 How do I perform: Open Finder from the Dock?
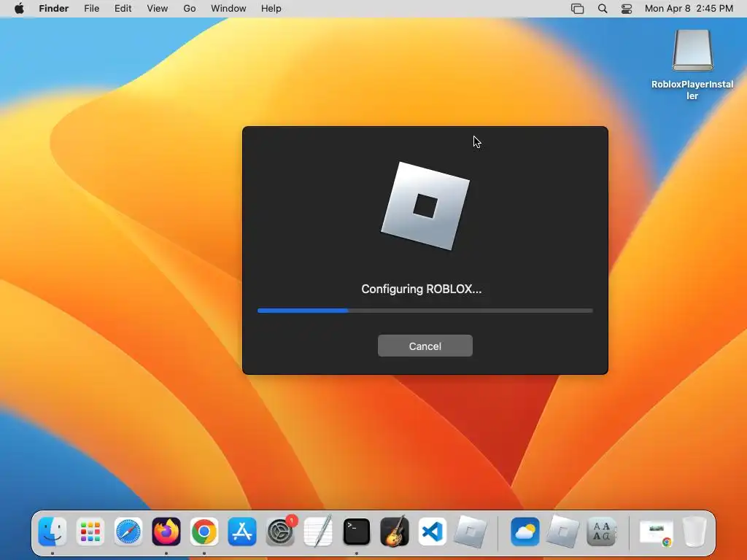53,532
